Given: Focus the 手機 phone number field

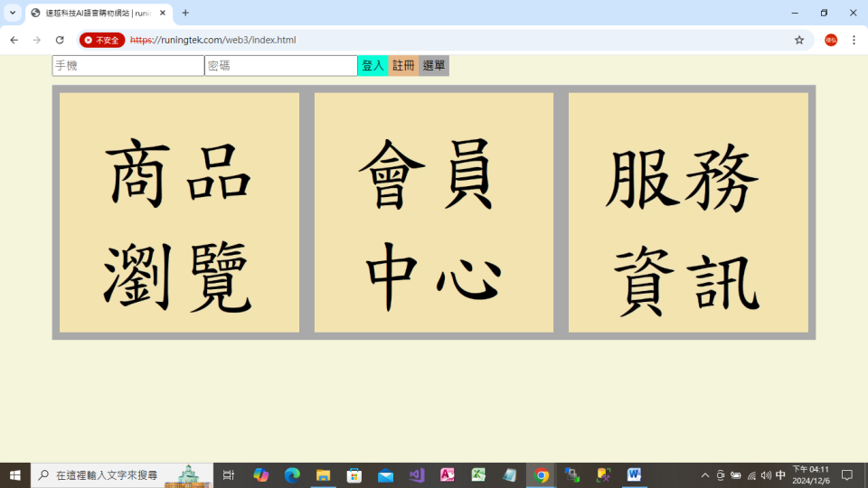Looking at the screenshot, I should [127, 66].
